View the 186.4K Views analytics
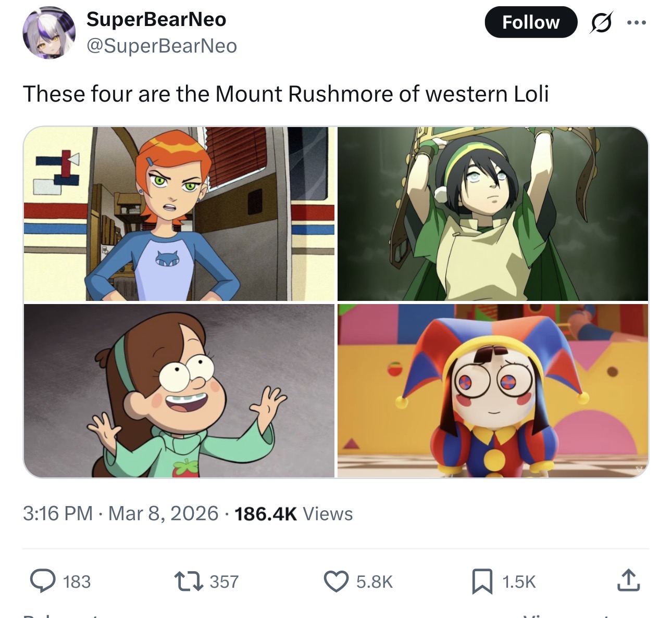Image resolution: width=672 pixels, height=618 pixels. point(294,513)
